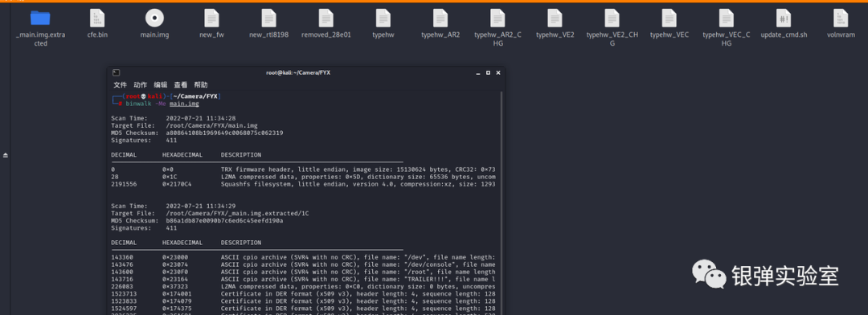Click the MD5 checksum b86a1db87e0090b7c6ed6c45eefd190a
This screenshot has width=868, height=315.
click(224, 220)
